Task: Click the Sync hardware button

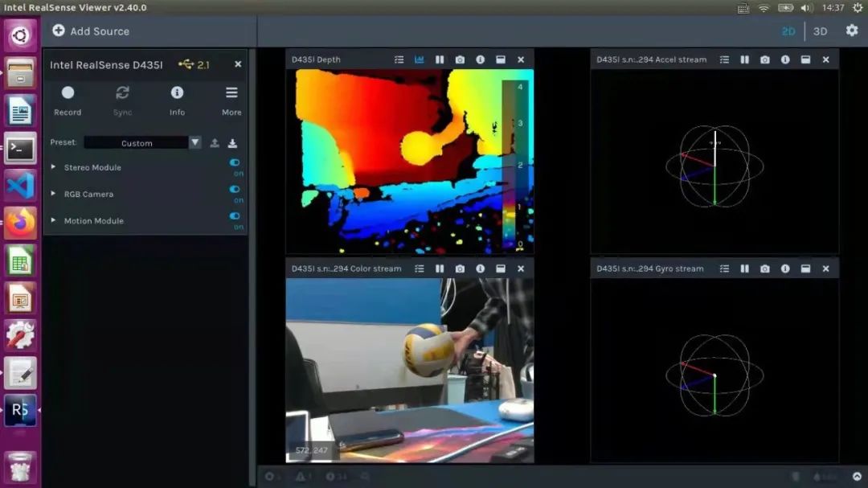Action: tap(122, 100)
